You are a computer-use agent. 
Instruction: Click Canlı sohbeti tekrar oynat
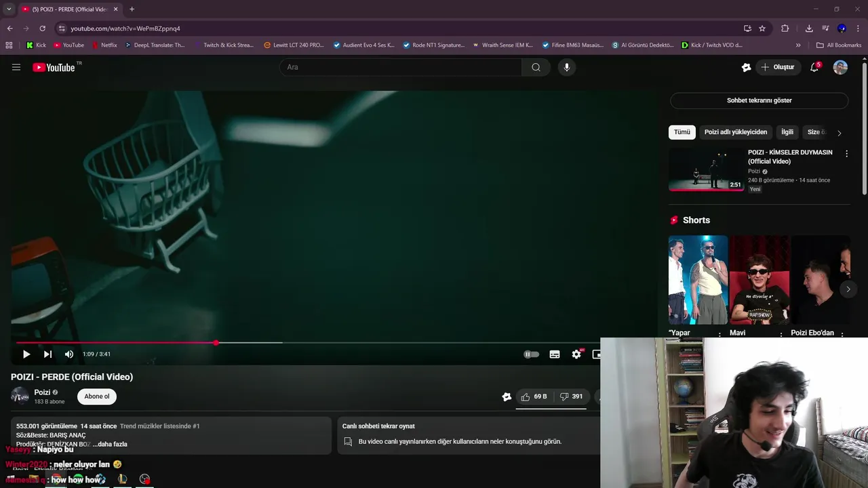point(378,426)
